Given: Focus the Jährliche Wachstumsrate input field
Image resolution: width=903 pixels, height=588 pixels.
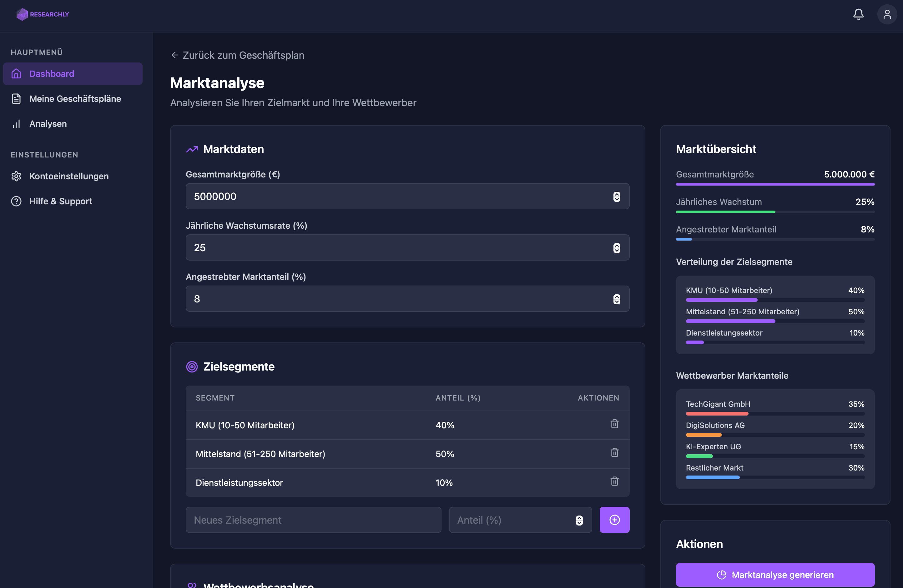Looking at the screenshot, I should click(x=407, y=247).
